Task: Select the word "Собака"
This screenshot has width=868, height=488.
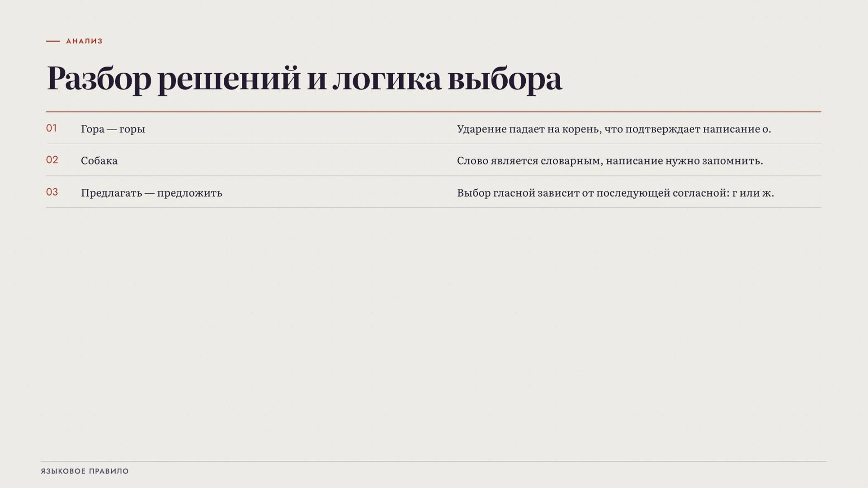Action: [x=99, y=161]
